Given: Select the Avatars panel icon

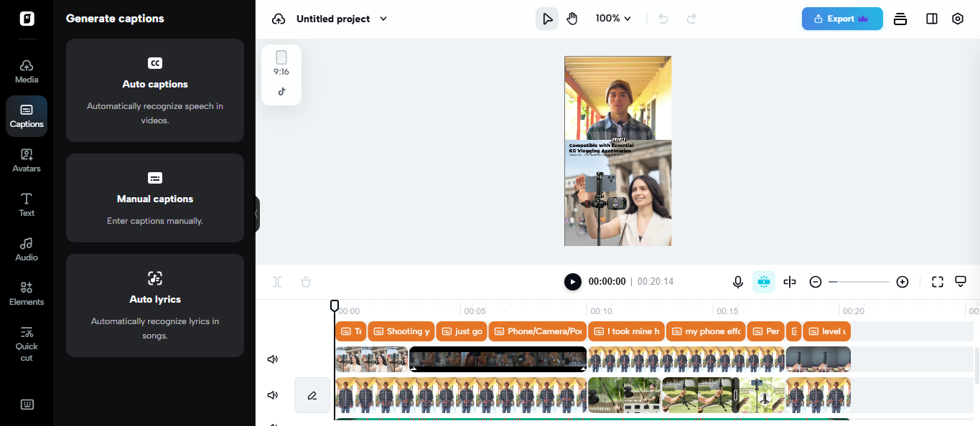Looking at the screenshot, I should [x=27, y=159].
